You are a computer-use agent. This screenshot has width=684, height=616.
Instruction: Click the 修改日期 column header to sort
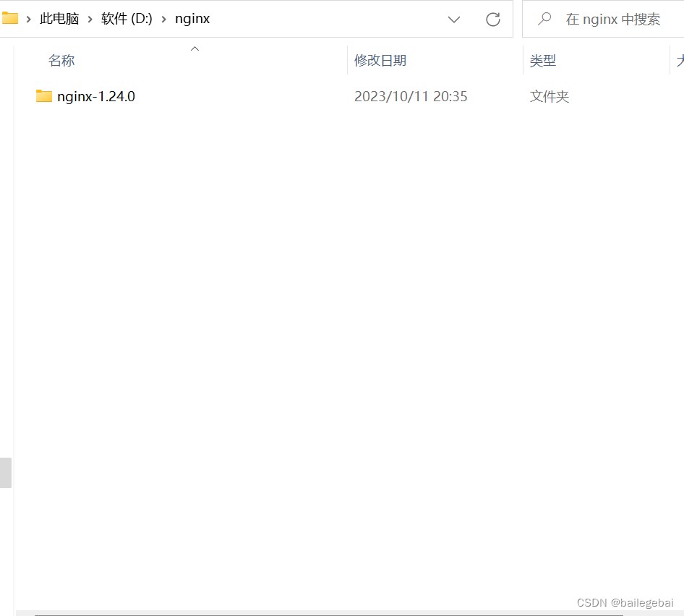point(380,60)
